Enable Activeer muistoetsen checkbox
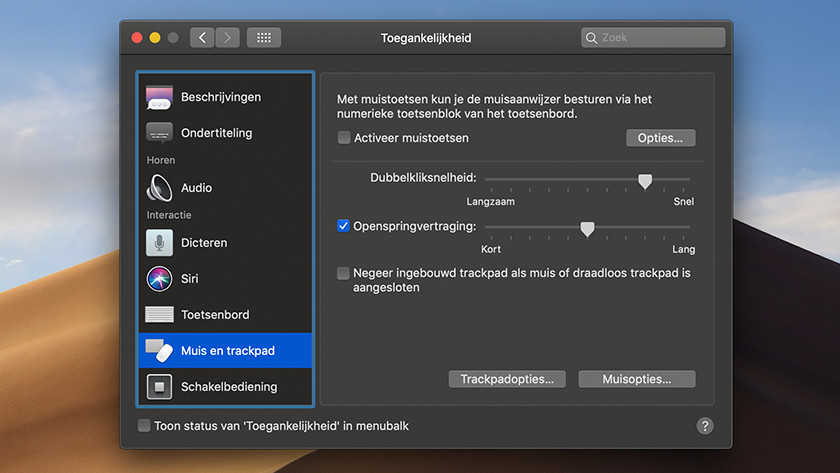This screenshot has width=840, height=473. coord(343,138)
